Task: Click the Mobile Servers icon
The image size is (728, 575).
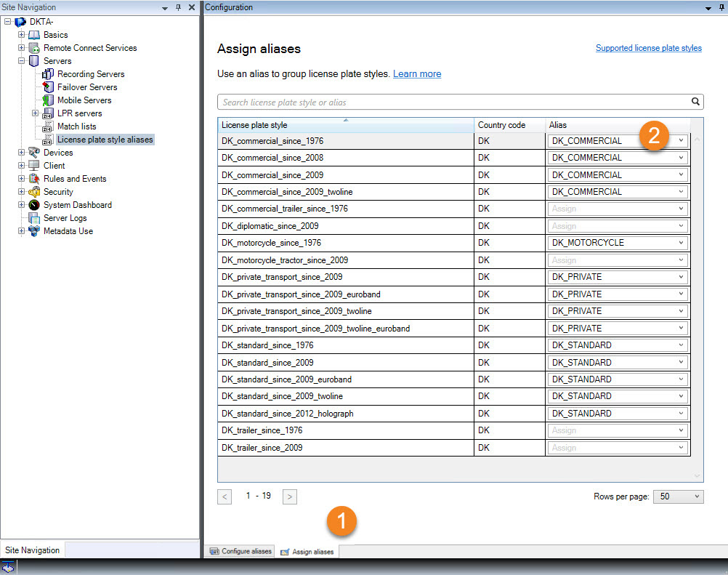Action: point(49,100)
